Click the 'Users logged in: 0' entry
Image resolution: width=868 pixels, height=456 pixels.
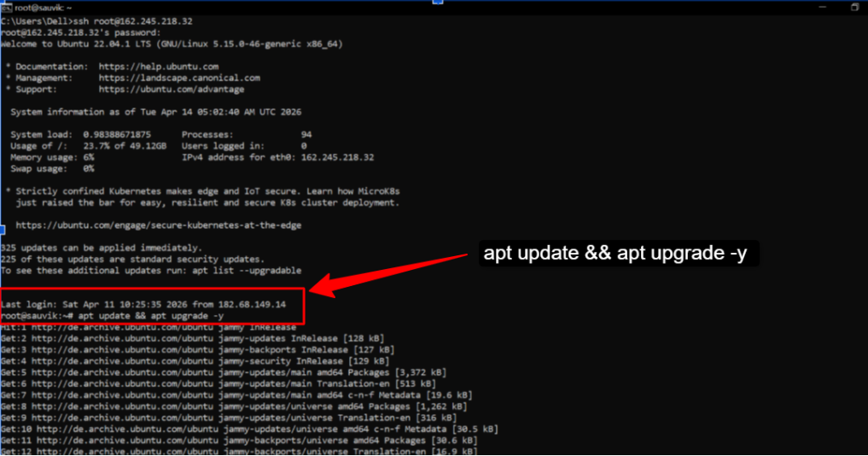[244, 146]
